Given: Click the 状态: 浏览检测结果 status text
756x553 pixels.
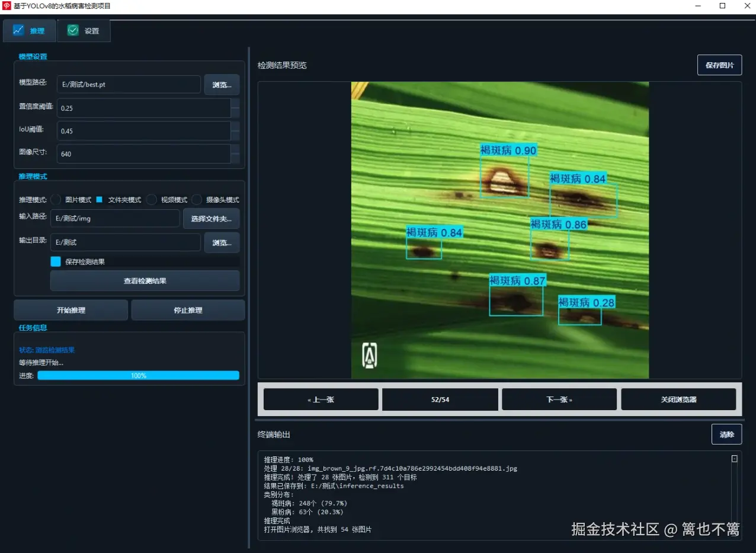Looking at the screenshot, I should click(x=47, y=350).
